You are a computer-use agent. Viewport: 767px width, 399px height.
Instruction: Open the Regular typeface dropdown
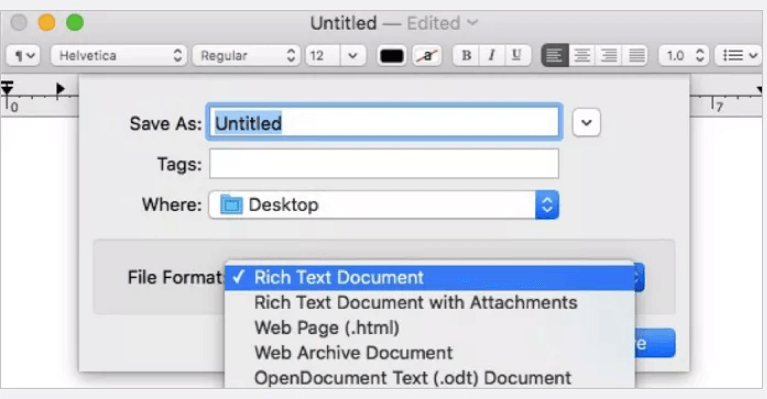[246, 56]
